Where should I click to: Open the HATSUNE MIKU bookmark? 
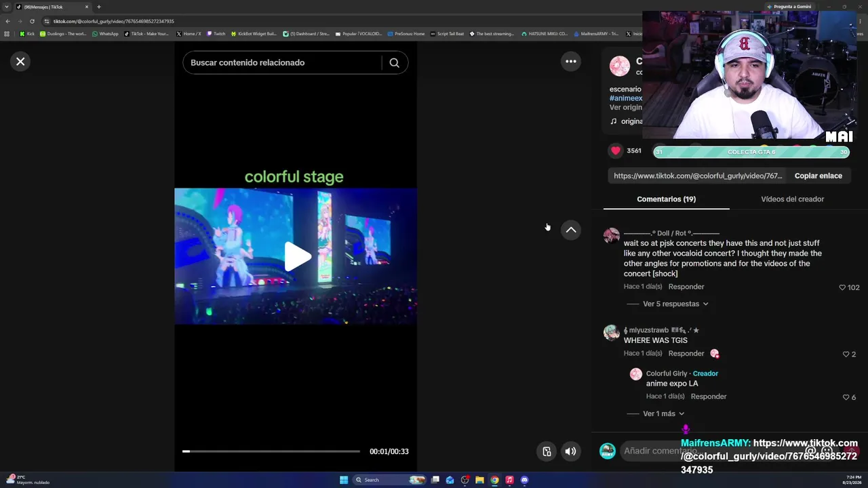545,34
